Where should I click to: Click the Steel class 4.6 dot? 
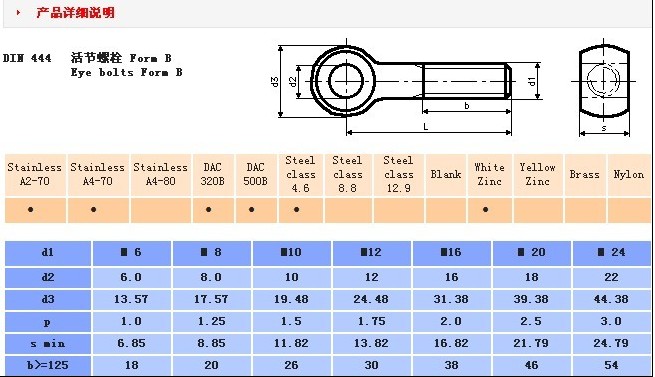[297, 210]
